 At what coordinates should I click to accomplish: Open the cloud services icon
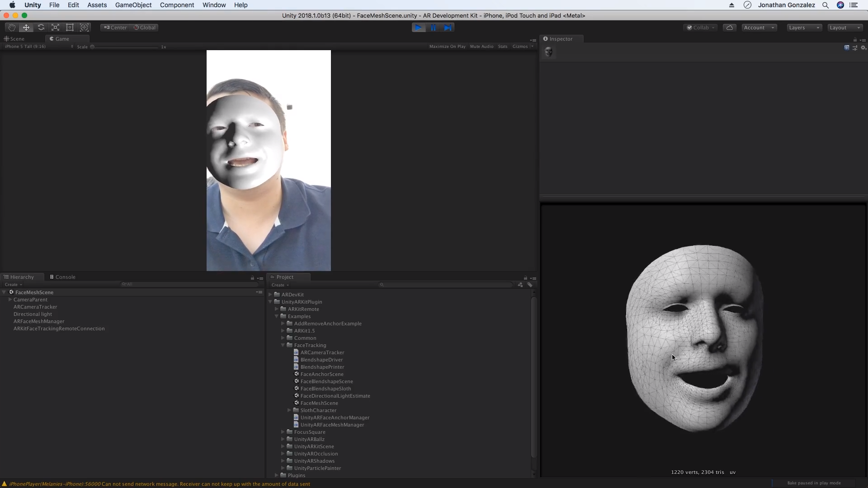pos(730,28)
